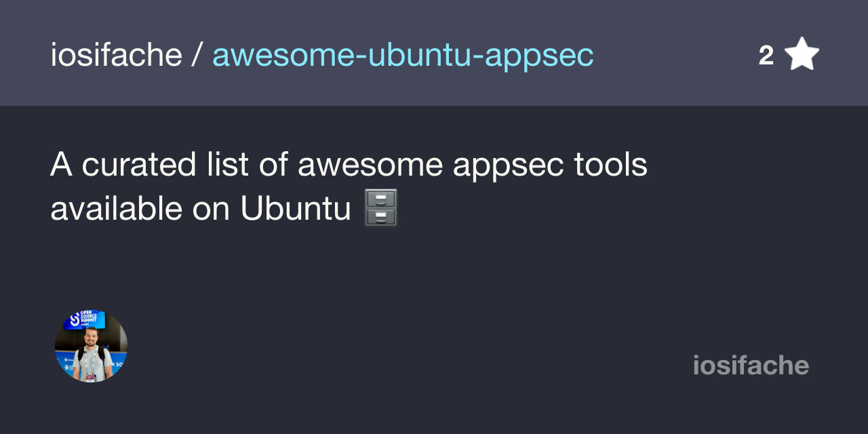This screenshot has width=868, height=434.
Task: Click the word "of" in the description
Action: [x=273, y=165]
